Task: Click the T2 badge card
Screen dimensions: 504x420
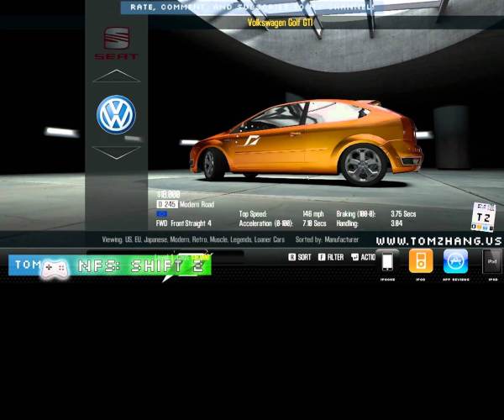Action: 484,218
